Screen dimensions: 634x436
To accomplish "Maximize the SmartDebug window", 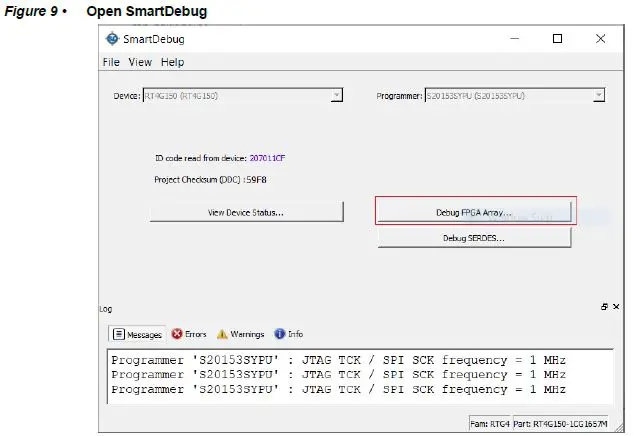I will tap(558, 38).
